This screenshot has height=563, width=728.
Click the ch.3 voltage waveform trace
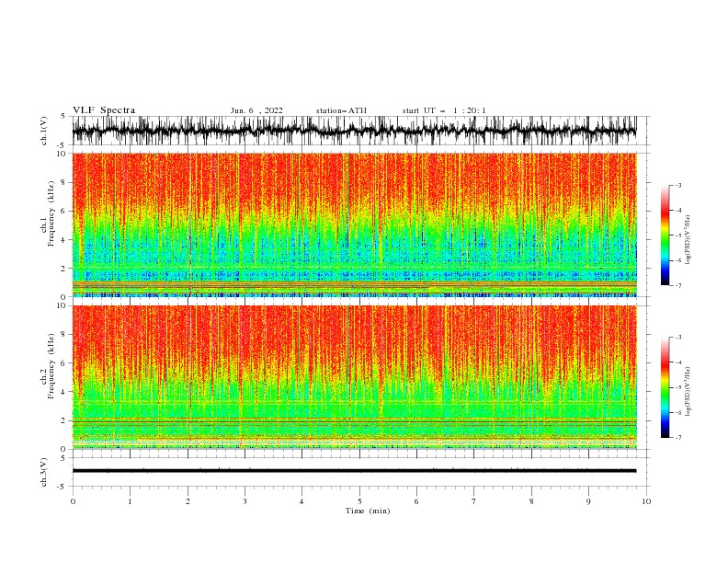pyautogui.click(x=355, y=471)
